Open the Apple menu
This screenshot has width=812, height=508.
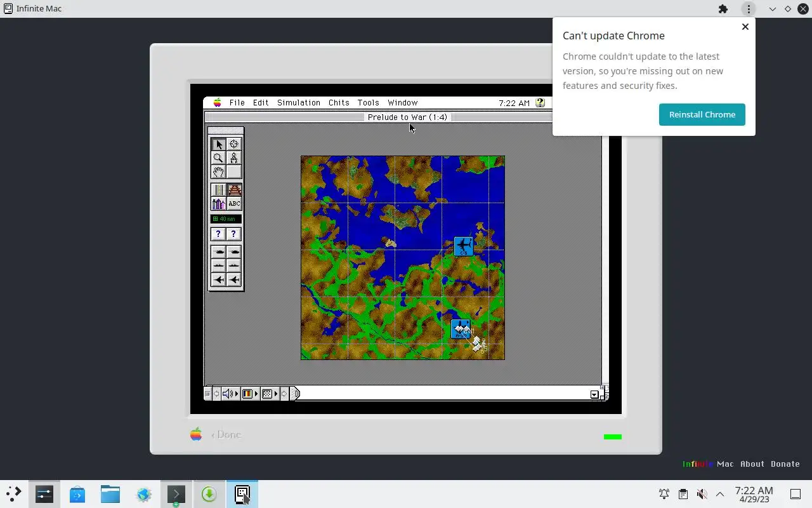217,103
